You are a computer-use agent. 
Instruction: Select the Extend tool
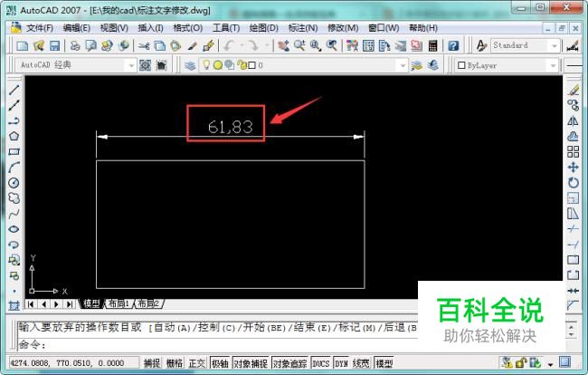573,245
